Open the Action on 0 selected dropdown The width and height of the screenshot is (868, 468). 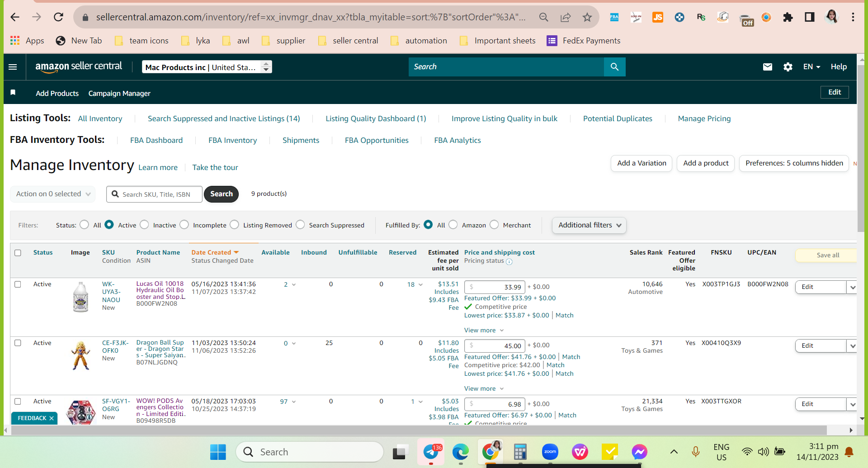tap(53, 194)
